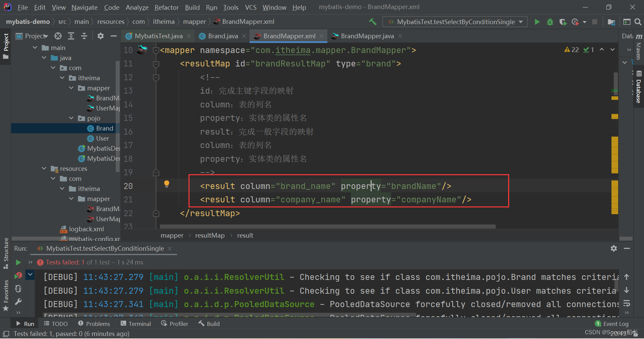Open the Build tool window
This screenshot has width=644, height=339.
pos(209,324)
